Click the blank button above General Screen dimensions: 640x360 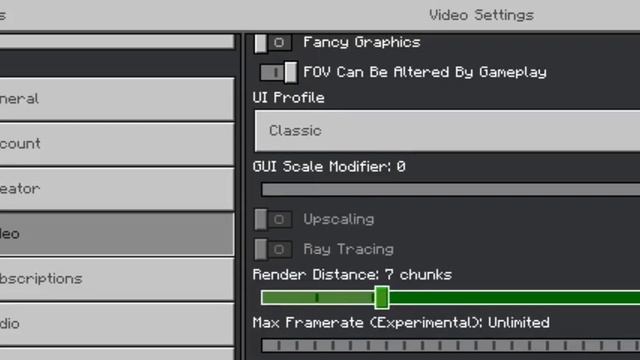point(117,41)
